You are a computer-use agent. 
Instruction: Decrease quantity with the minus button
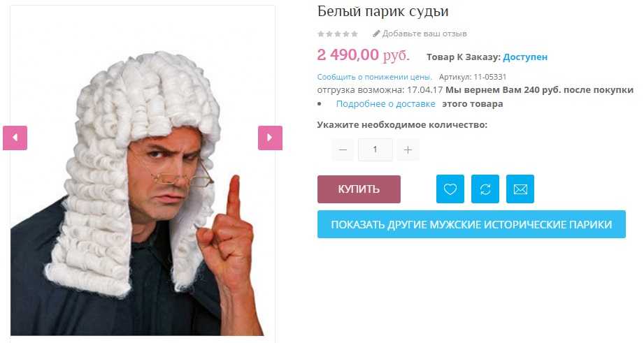[343, 149]
